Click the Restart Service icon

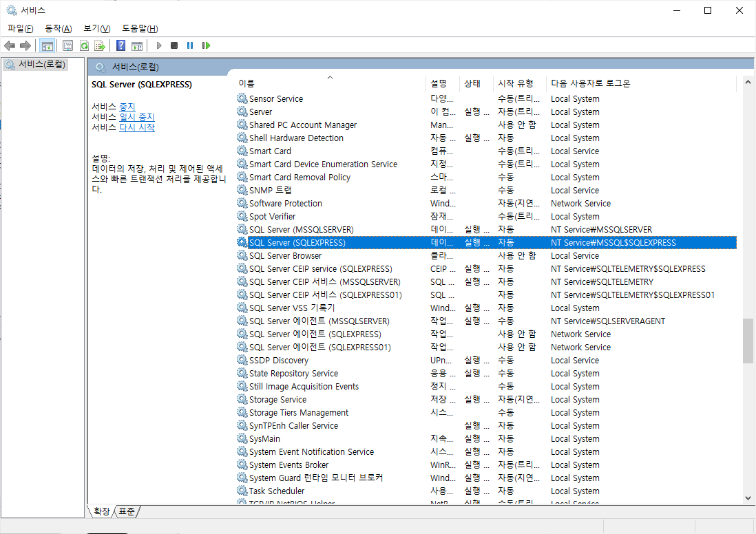206,45
